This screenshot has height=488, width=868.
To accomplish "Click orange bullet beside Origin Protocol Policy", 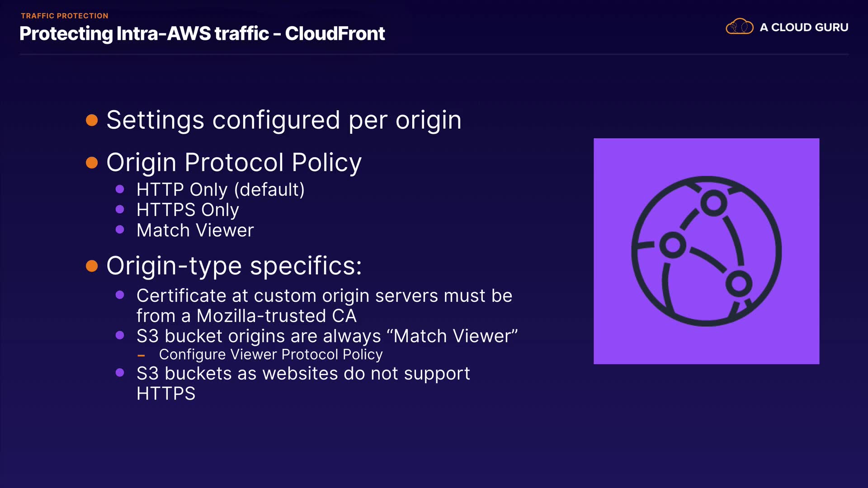I will coord(92,163).
